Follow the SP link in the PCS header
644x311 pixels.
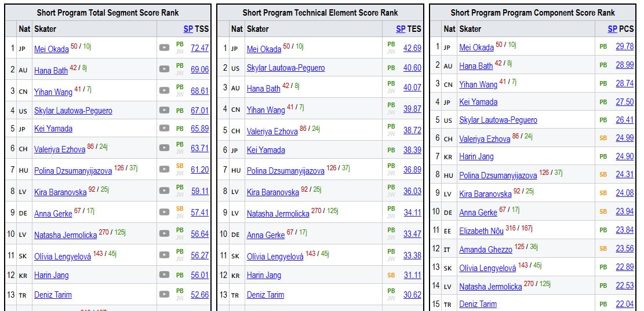612,29
